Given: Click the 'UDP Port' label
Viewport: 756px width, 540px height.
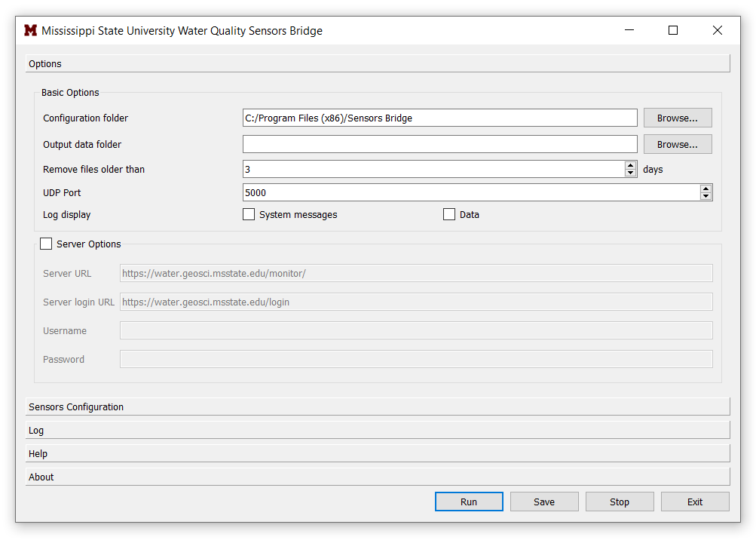Looking at the screenshot, I should [62, 192].
